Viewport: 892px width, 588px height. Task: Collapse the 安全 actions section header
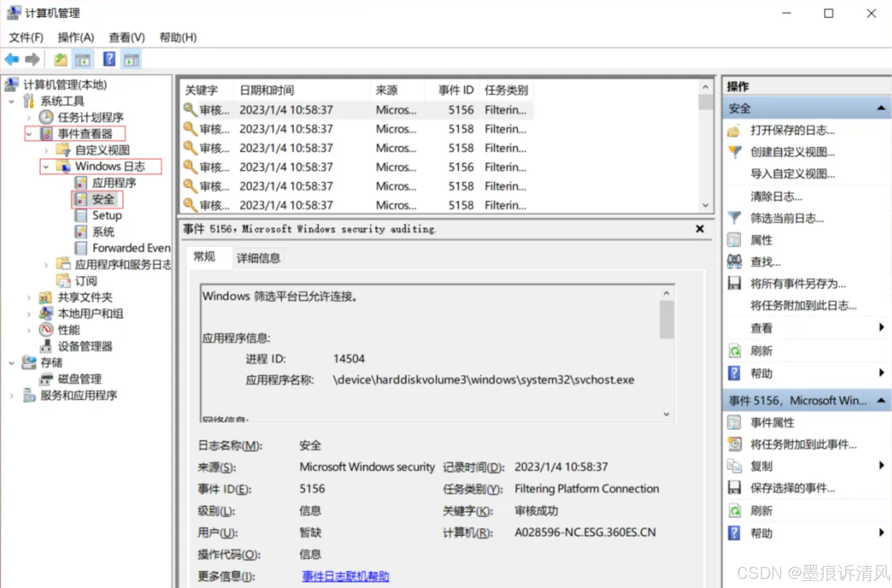click(x=881, y=109)
